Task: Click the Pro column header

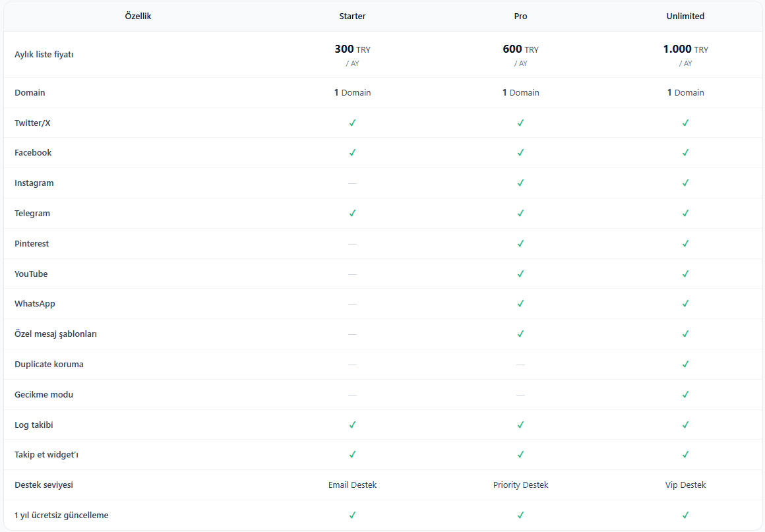Action: (520, 16)
